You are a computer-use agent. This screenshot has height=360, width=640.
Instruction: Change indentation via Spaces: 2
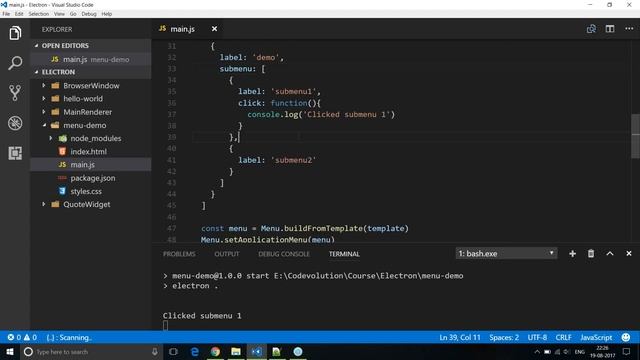click(504, 338)
